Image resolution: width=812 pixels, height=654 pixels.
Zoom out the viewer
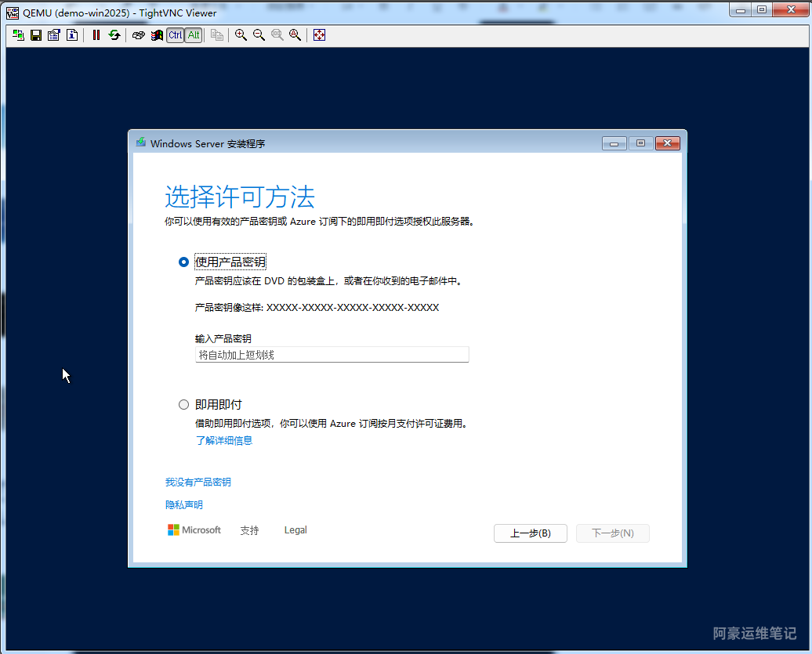(259, 35)
